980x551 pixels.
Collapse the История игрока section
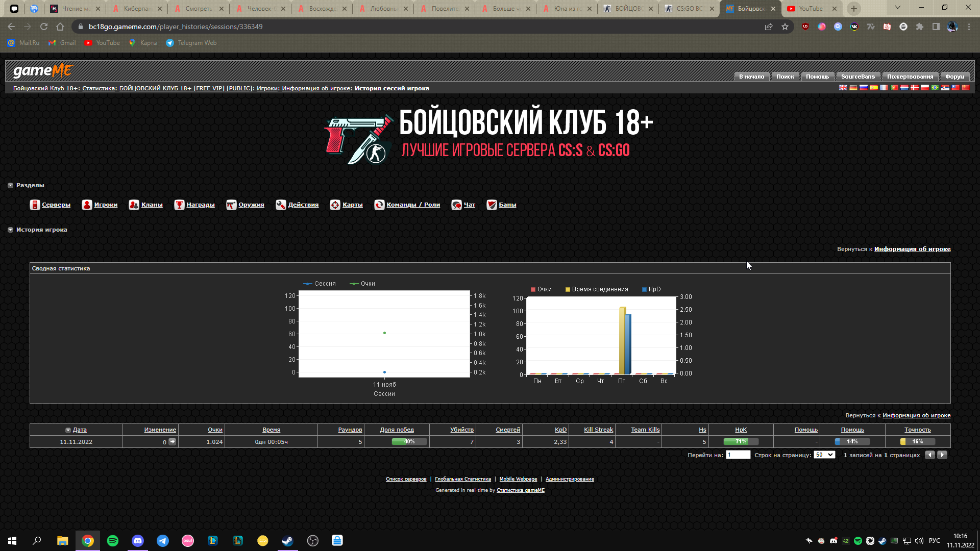(x=10, y=230)
